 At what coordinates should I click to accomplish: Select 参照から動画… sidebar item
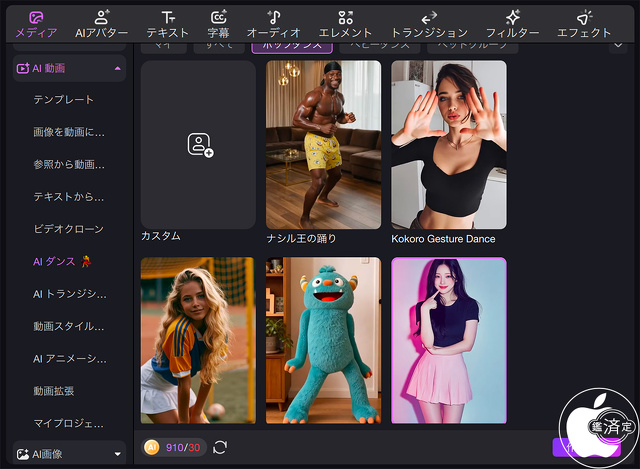point(69,164)
